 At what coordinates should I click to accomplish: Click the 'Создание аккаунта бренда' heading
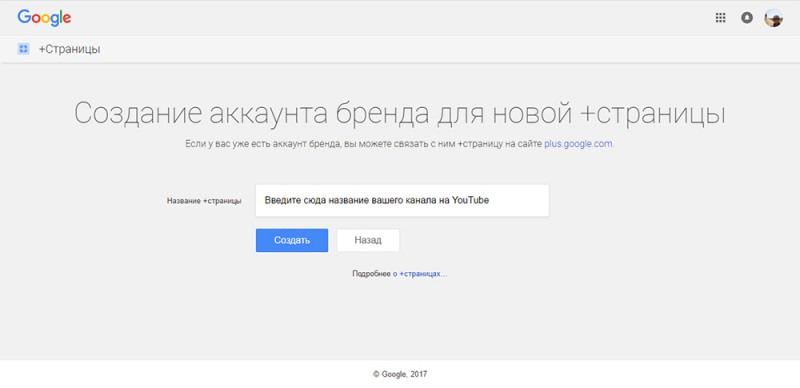click(399, 114)
